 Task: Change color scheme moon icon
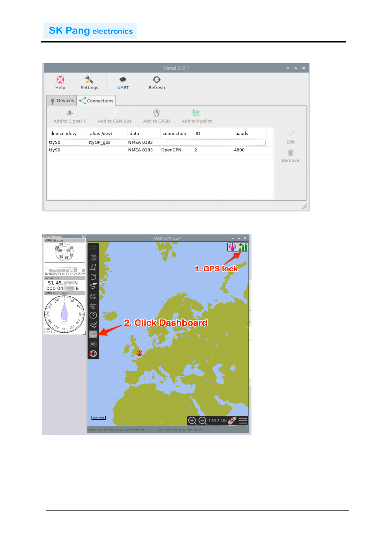click(x=93, y=296)
